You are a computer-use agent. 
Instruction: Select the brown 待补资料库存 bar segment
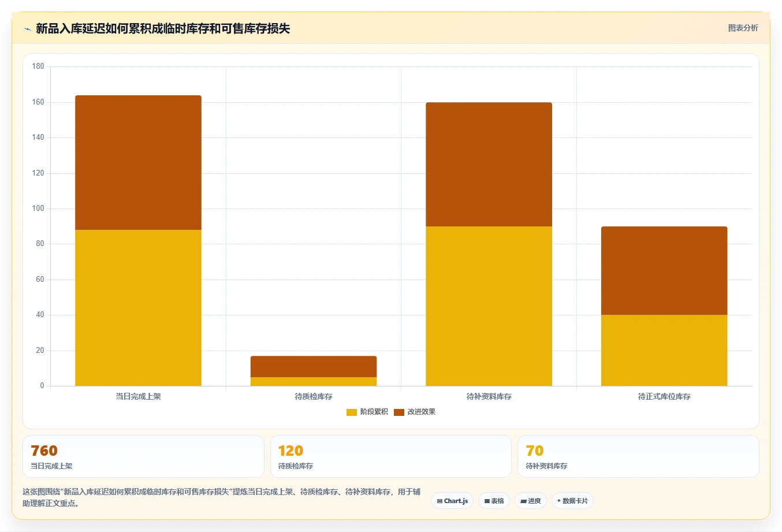tap(489, 165)
